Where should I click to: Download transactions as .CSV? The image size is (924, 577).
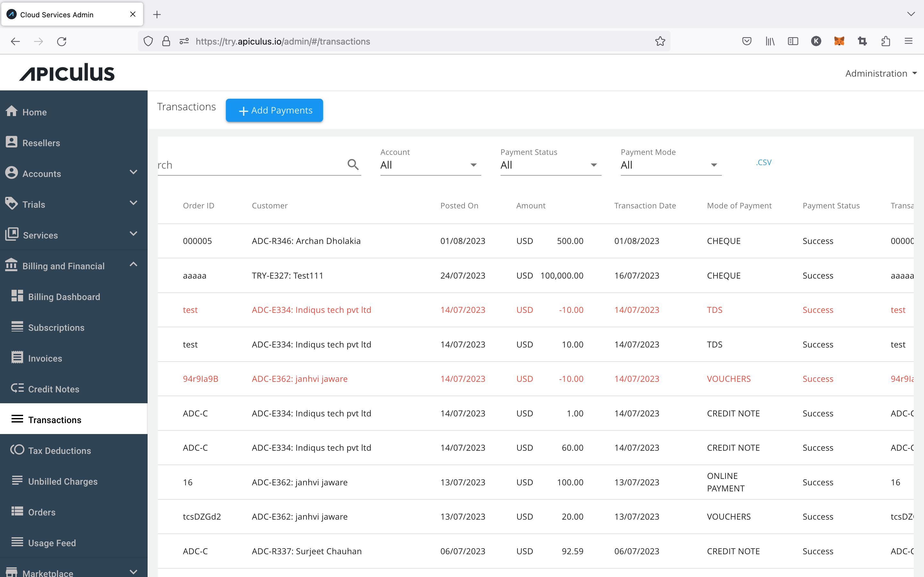coord(763,162)
